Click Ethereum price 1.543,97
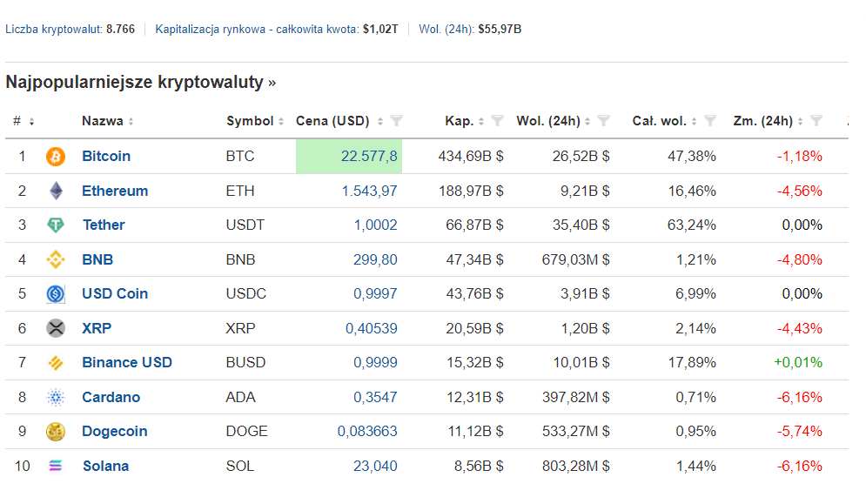The height and width of the screenshot is (504, 866). tap(370, 191)
